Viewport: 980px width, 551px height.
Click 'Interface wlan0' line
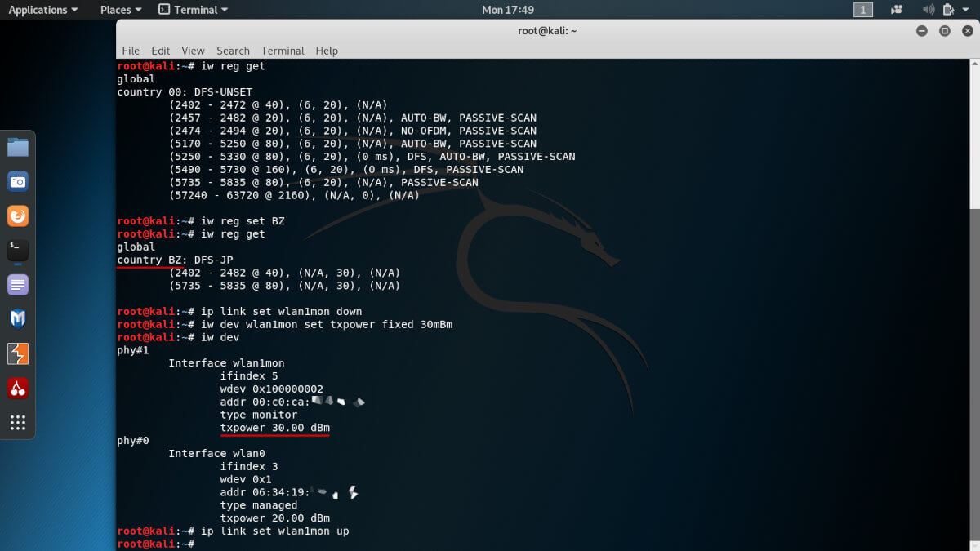click(216, 453)
